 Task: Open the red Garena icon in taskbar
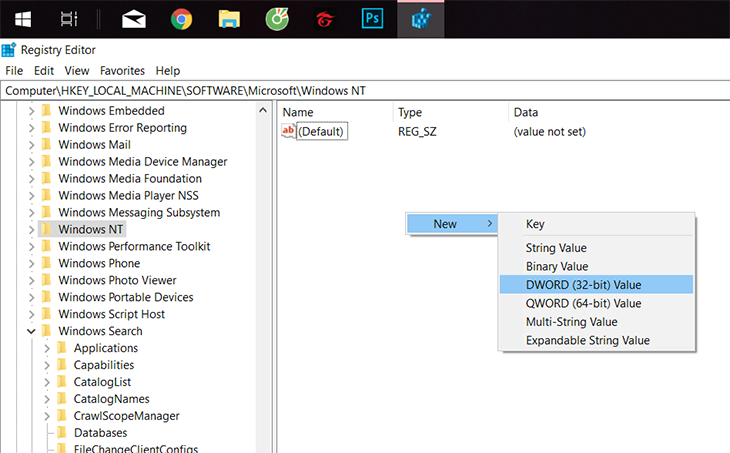(x=325, y=20)
